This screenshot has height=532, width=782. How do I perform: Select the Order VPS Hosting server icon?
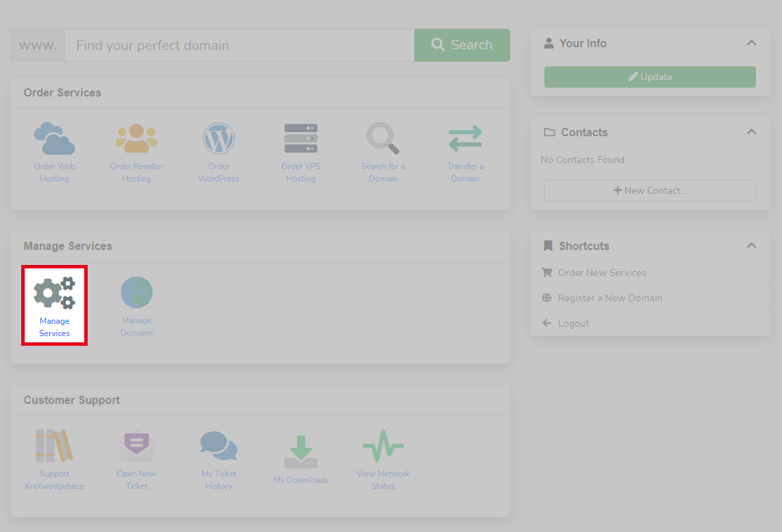301,138
